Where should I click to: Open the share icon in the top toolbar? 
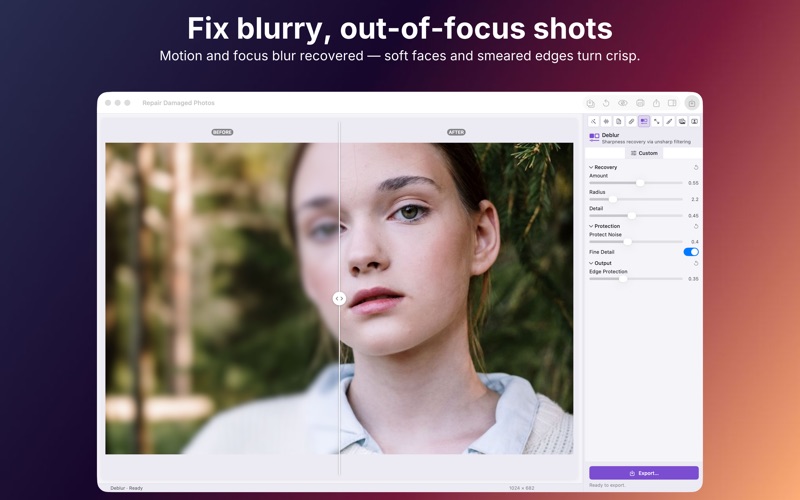click(656, 103)
